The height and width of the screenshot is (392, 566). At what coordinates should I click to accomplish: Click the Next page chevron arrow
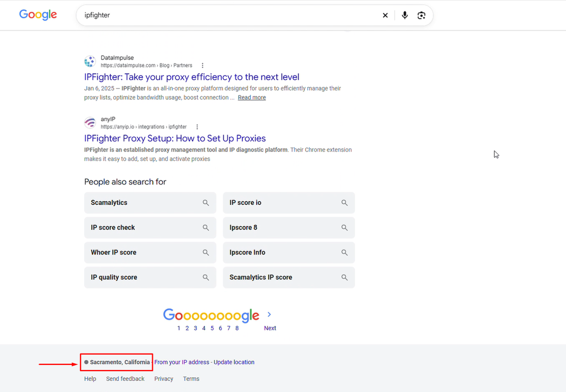pyautogui.click(x=269, y=315)
